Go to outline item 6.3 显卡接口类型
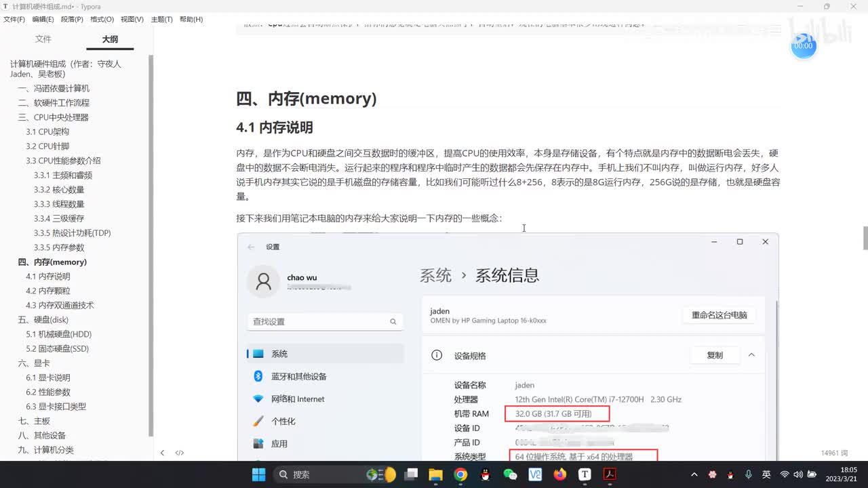 pyautogui.click(x=56, y=407)
